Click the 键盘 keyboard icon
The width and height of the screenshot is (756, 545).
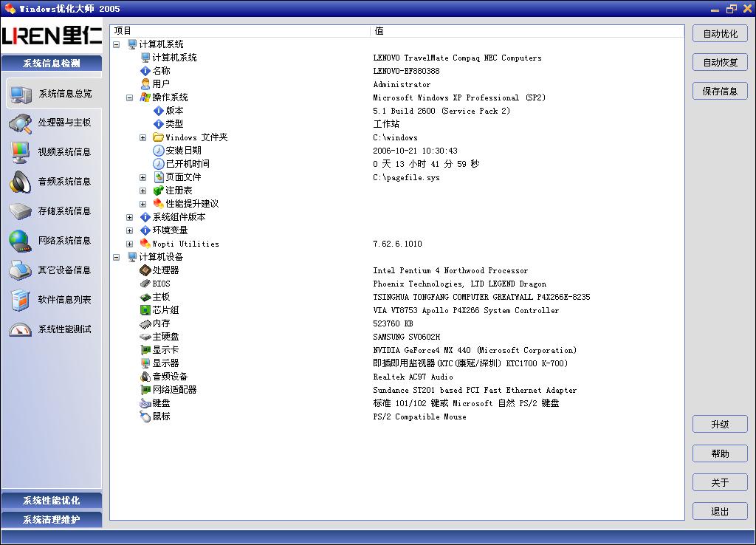[145, 403]
